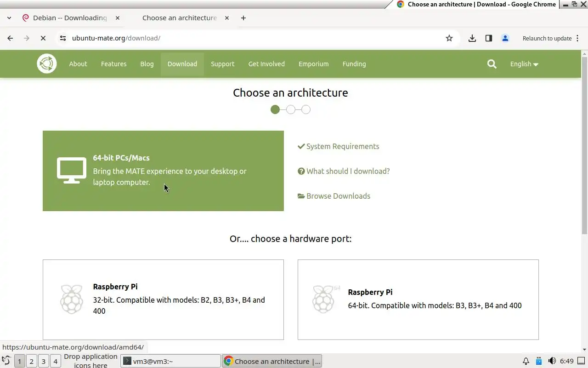The height and width of the screenshot is (368, 588).
Task: Switch to the Choose an architecture tab
Action: click(x=180, y=18)
